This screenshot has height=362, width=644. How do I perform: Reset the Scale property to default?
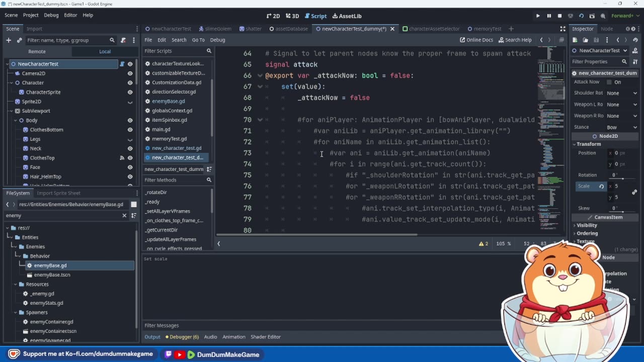click(601, 186)
